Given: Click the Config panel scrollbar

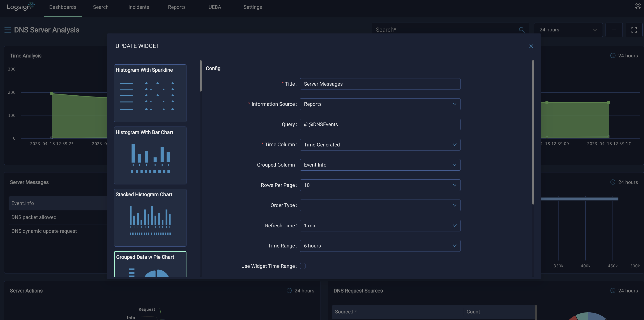Looking at the screenshot, I should click(x=533, y=132).
